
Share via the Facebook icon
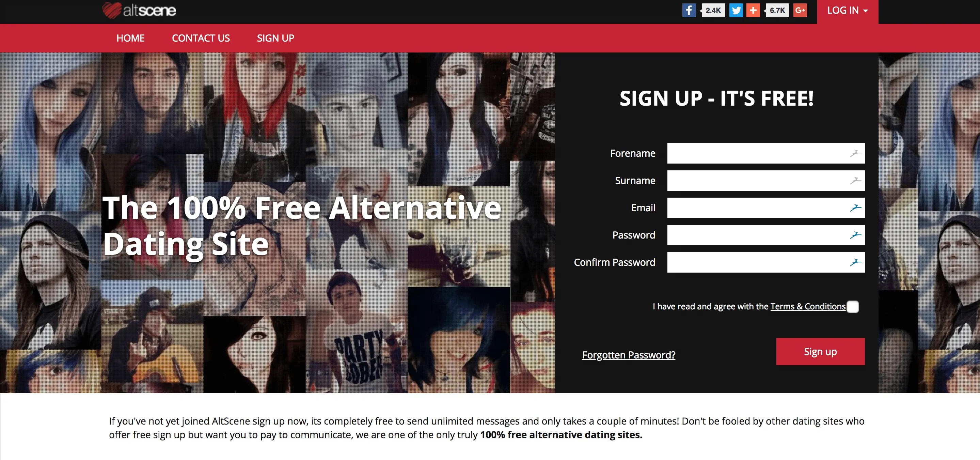click(689, 10)
